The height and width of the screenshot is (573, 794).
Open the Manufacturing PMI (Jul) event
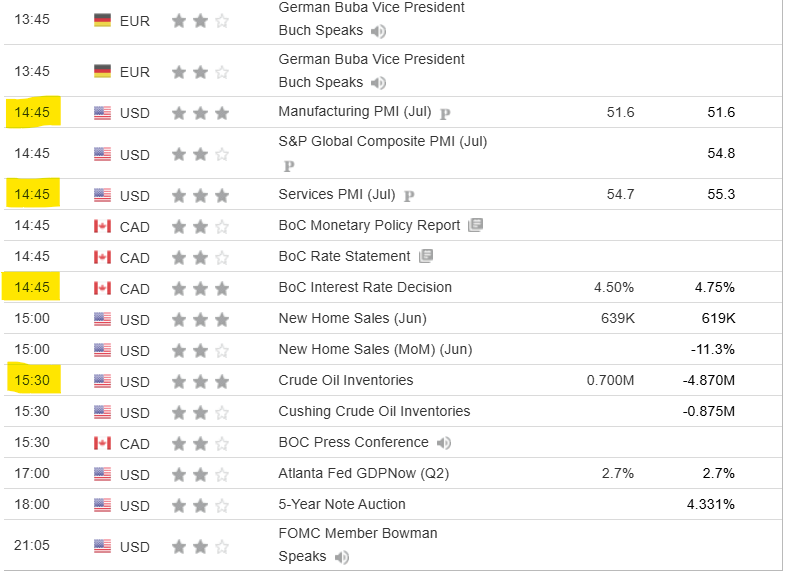click(x=353, y=112)
